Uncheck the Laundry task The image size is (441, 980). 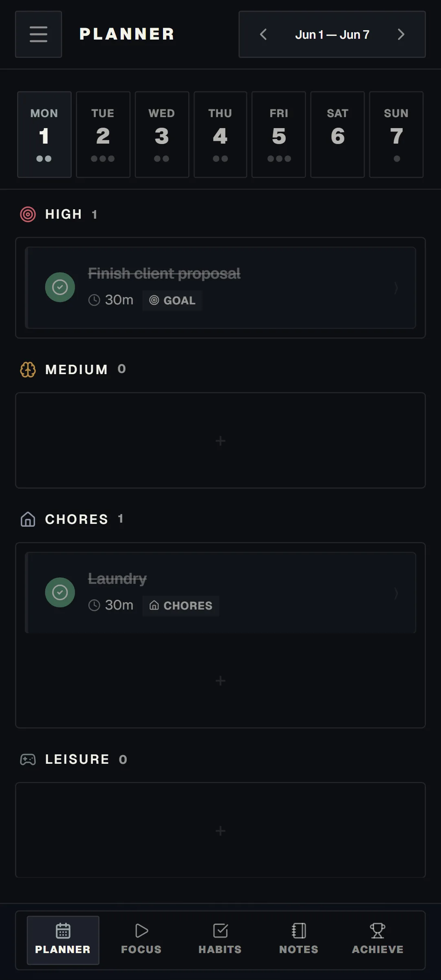point(60,592)
